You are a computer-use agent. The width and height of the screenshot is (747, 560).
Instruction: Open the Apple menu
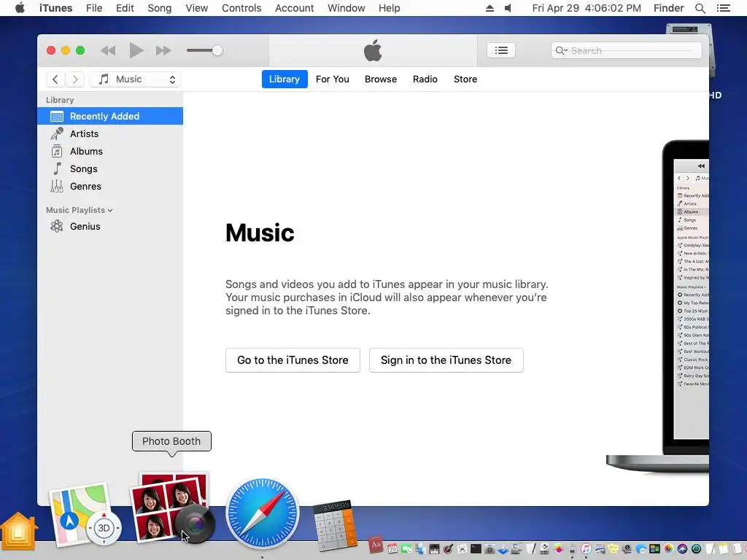(x=20, y=8)
